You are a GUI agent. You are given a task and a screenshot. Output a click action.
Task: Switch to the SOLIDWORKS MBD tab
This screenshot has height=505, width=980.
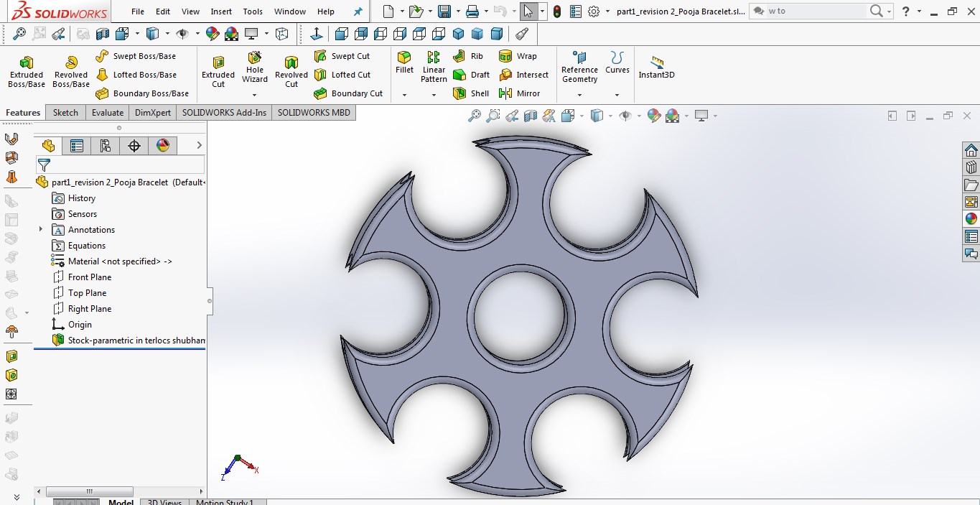coord(314,112)
